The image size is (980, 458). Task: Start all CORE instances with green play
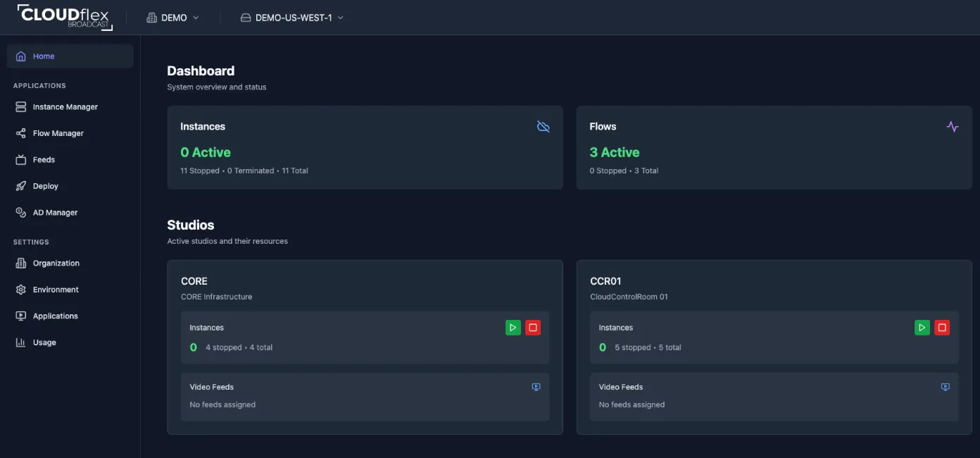point(513,328)
